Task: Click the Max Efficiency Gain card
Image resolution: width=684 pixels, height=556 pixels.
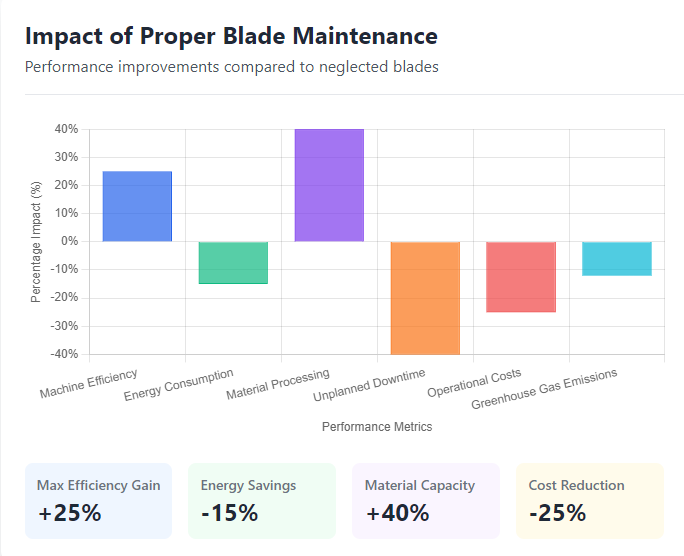Action: click(x=99, y=501)
